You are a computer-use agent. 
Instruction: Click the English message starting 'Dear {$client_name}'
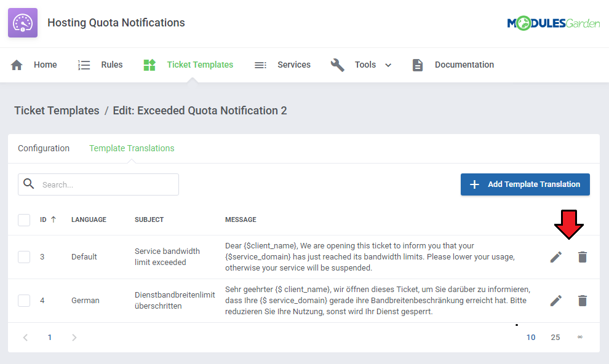[370, 257]
